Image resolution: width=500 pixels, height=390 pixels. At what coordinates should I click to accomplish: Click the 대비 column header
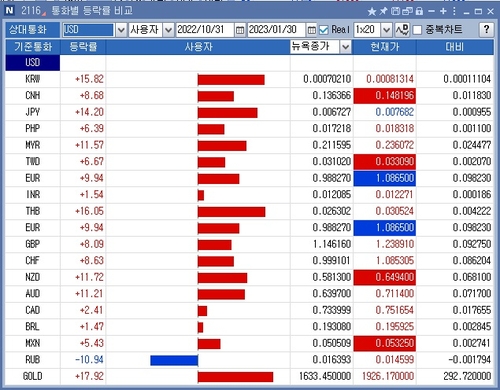(x=455, y=47)
